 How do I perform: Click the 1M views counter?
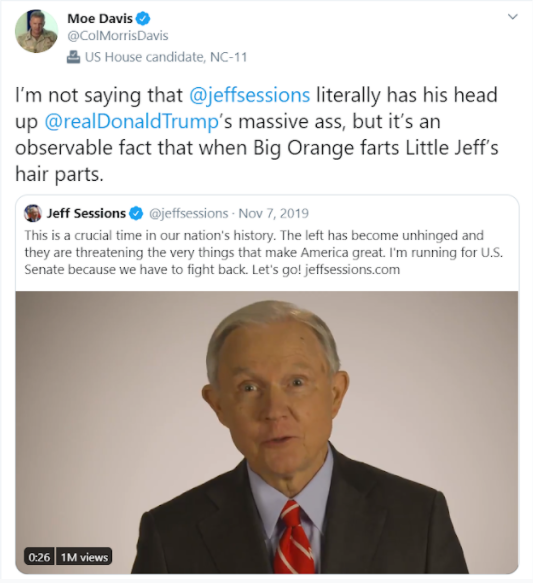[x=84, y=557]
